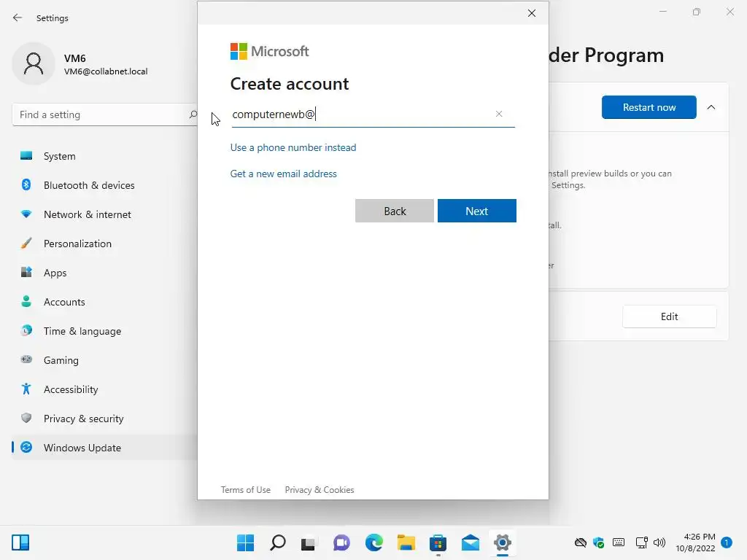This screenshot has height=560, width=747.
Task: Open the Gaming settings category
Action: click(105, 360)
